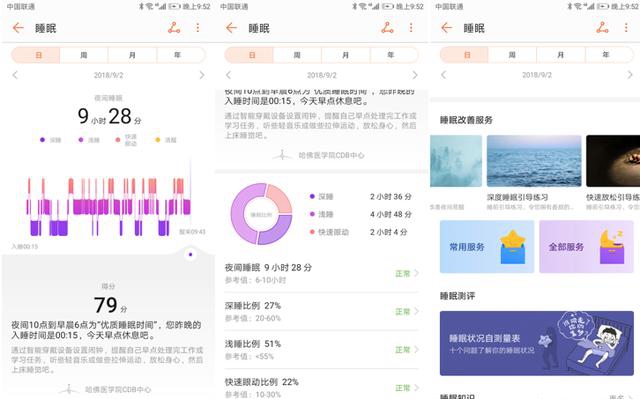The height and width of the screenshot is (399, 640).
Task: Select the 日 tab in the right screen
Action: click(464, 55)
